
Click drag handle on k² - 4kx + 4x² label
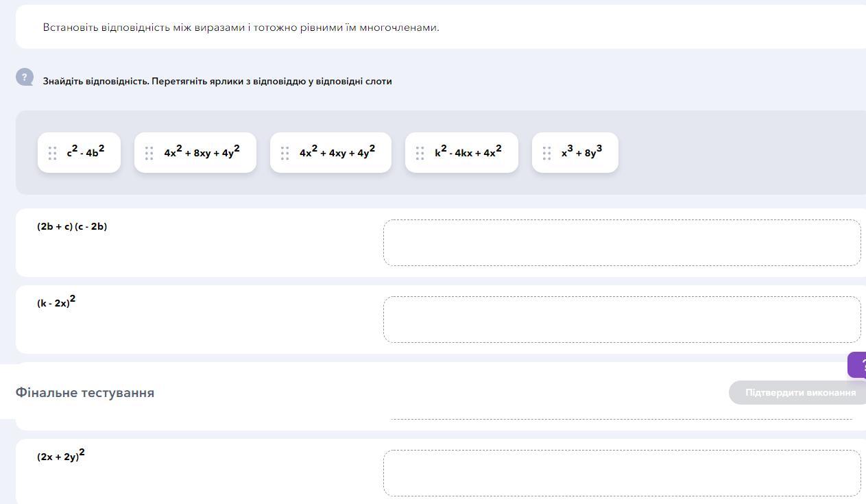(420, 153)
